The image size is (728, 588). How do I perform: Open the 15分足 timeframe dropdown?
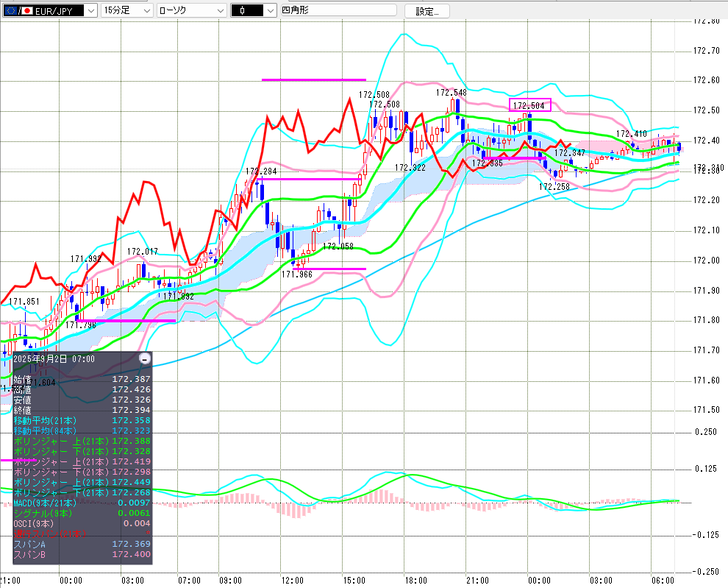pyautogui.click(x=126, y=10)
